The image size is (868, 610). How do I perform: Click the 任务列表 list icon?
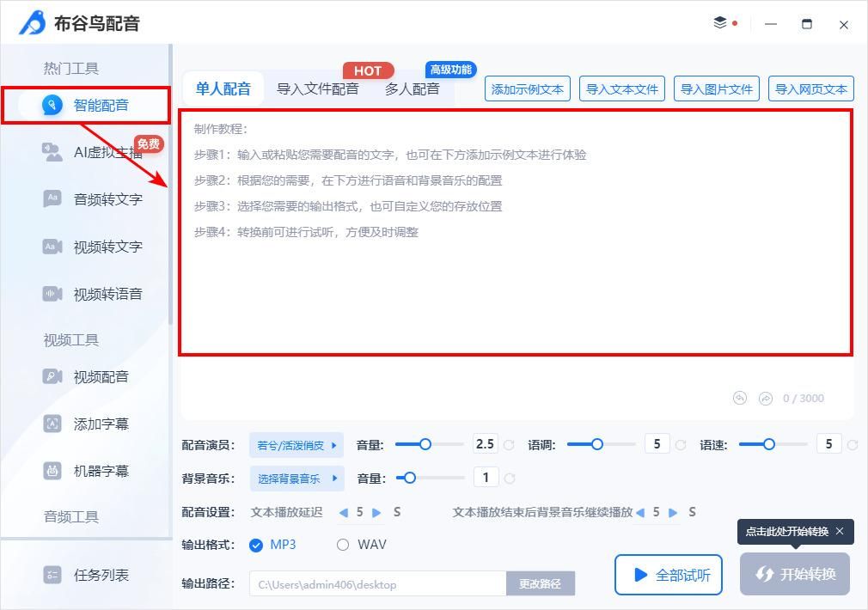tap(52, 575)
